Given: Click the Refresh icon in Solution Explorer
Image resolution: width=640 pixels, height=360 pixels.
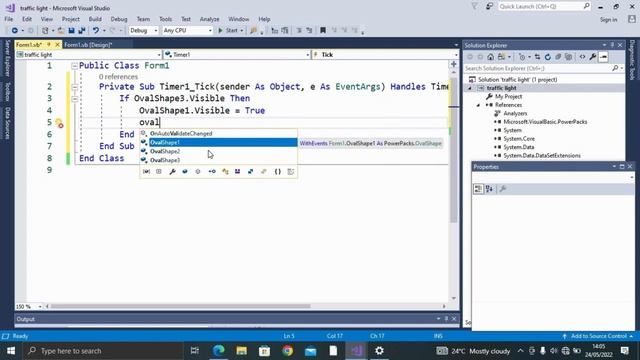Looking at the screenshot, I should click(x=548, y=57).
